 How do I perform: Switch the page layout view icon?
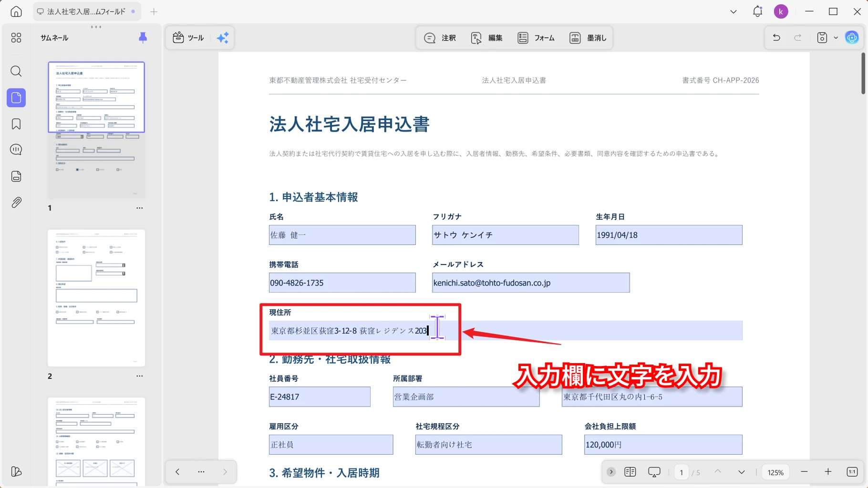tap(630, 472)
